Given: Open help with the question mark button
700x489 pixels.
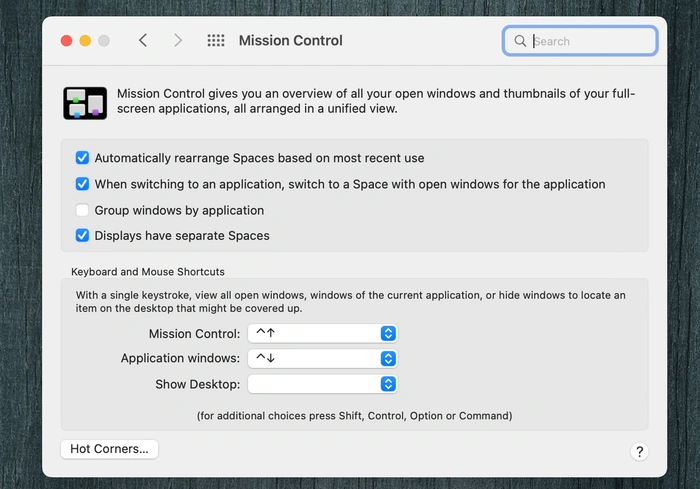Looking at the screenshot, I should click(x=639, y=451).
